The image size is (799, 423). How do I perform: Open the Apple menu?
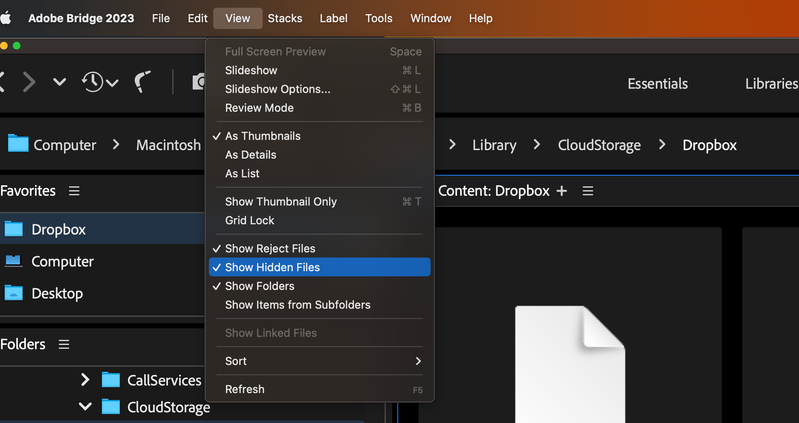(5, 18)
